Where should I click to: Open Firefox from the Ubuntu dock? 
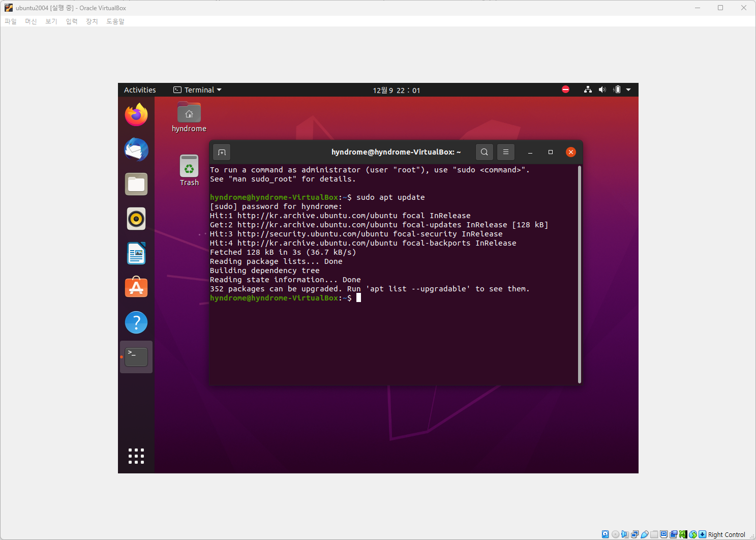point(136,115)
